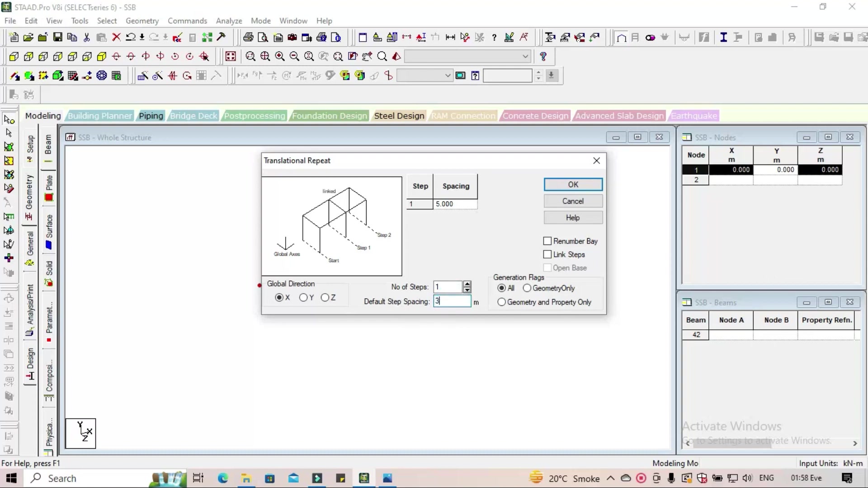Click the Zoom In magnifier icon
Viewport: 868px width, 488px height.
(280, 56)
